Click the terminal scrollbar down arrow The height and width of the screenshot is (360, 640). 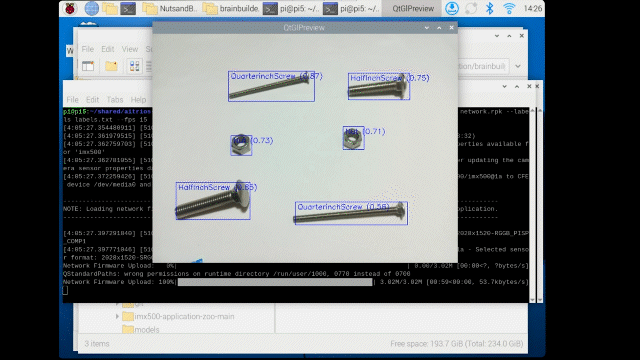pyautogui.click(x=532, y=299)
